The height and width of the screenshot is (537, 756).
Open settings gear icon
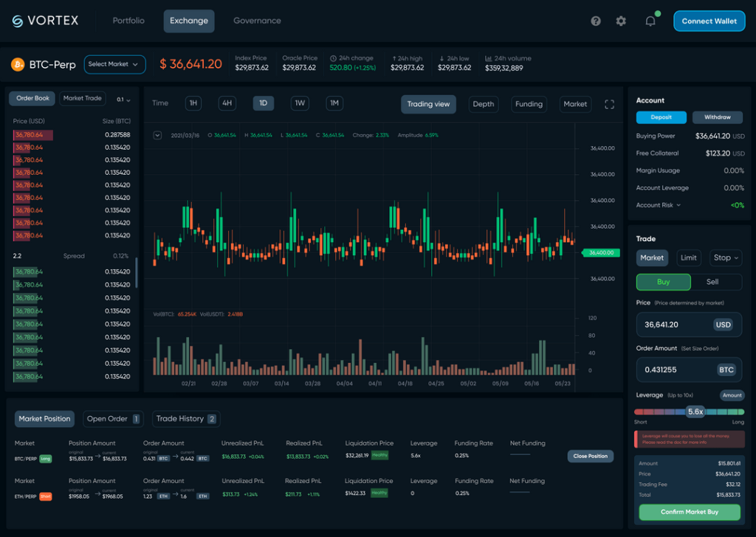pos(621,21)
